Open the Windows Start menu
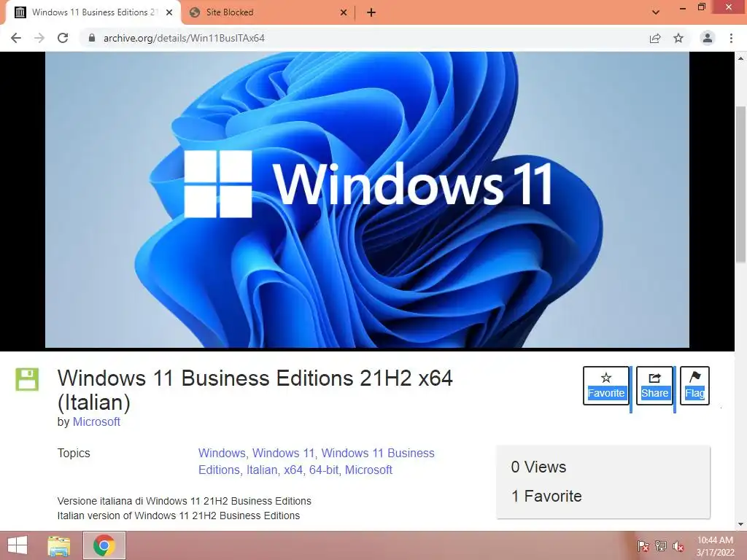Viewport: 747px width, 560px height. [x=18, y=545]
